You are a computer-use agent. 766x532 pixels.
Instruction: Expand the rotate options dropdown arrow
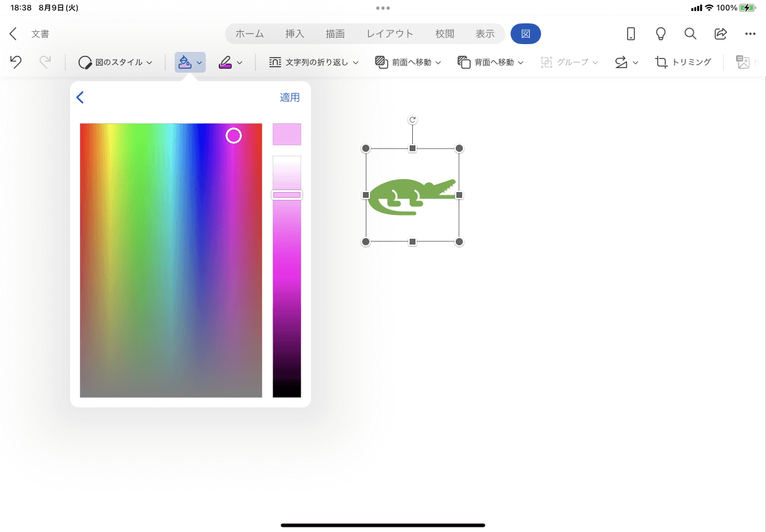(x=636, y=62)
